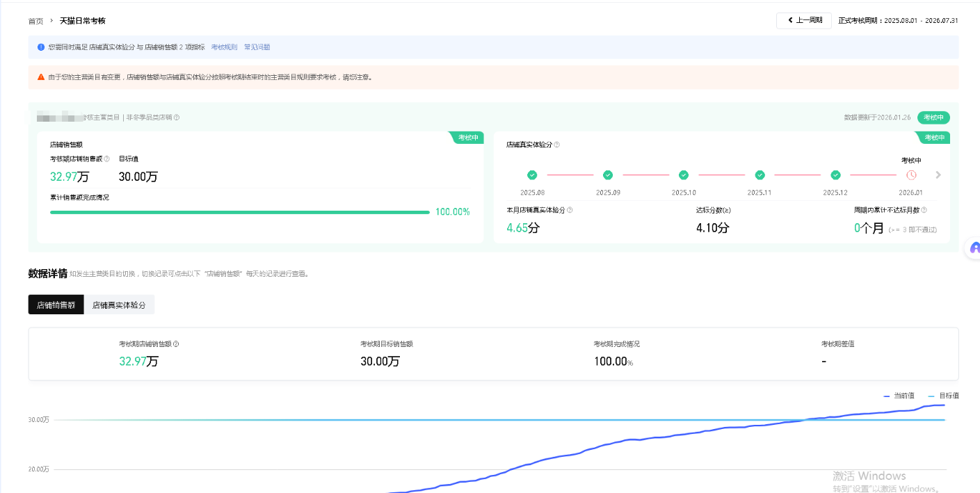Click the help icon beside 非冬季品类店铺

tap(177, 118)
